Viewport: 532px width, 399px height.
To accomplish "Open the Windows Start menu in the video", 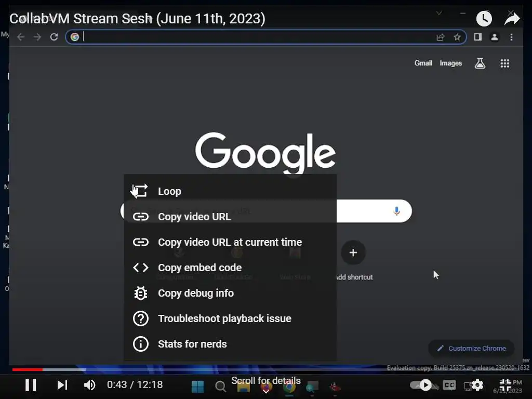I will click(x=197, y=387).
